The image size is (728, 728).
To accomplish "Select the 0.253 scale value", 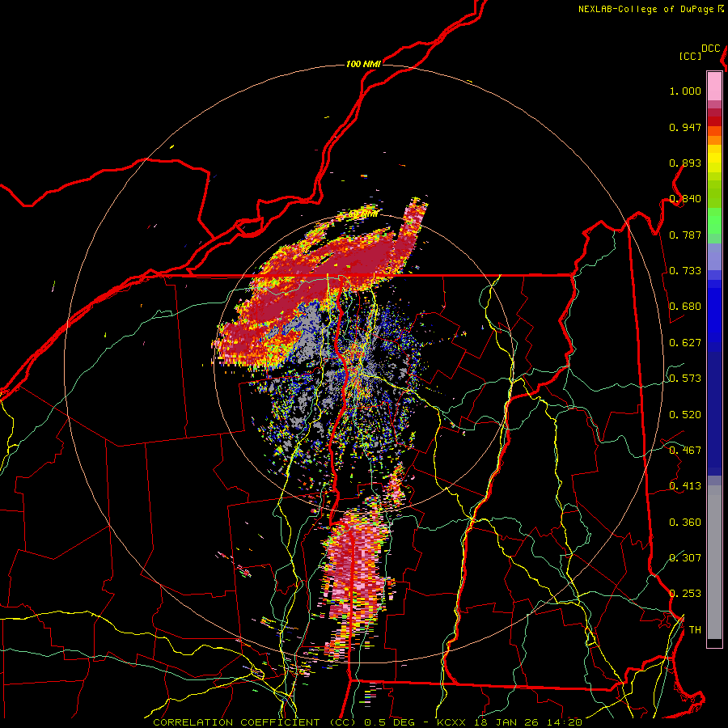I will [x=685, y=594].
